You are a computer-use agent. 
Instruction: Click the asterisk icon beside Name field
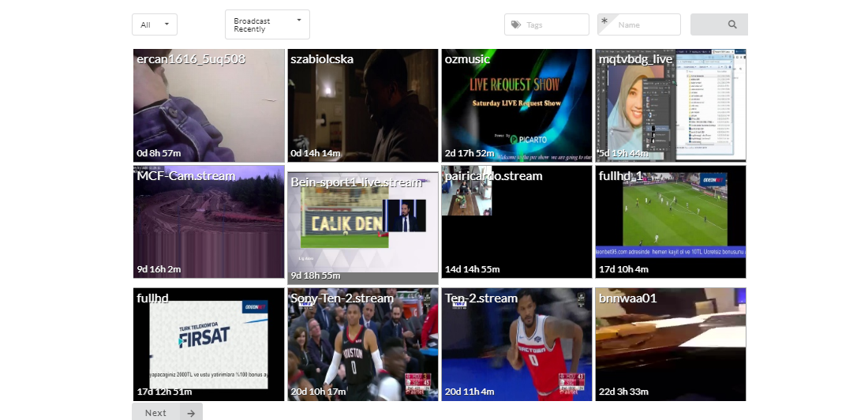[604, 21]
